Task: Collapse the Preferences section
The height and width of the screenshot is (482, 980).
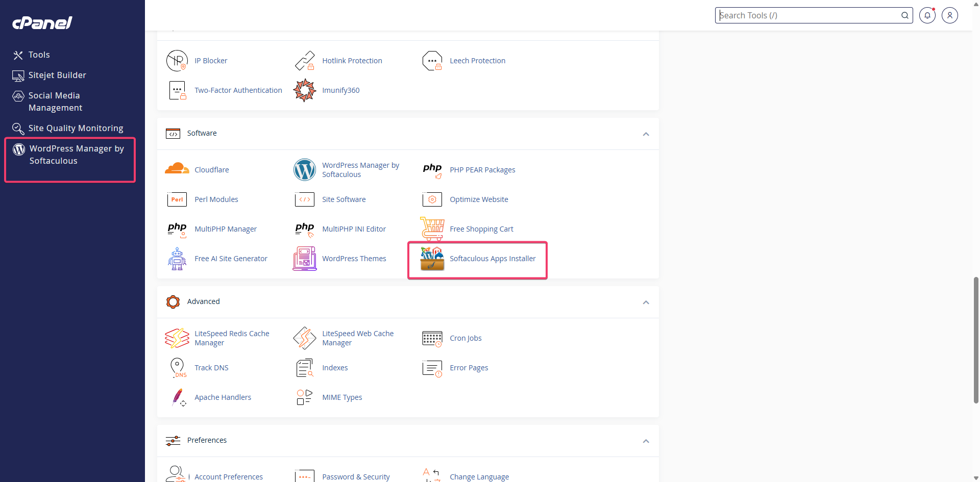Action: tap(646, 441)
